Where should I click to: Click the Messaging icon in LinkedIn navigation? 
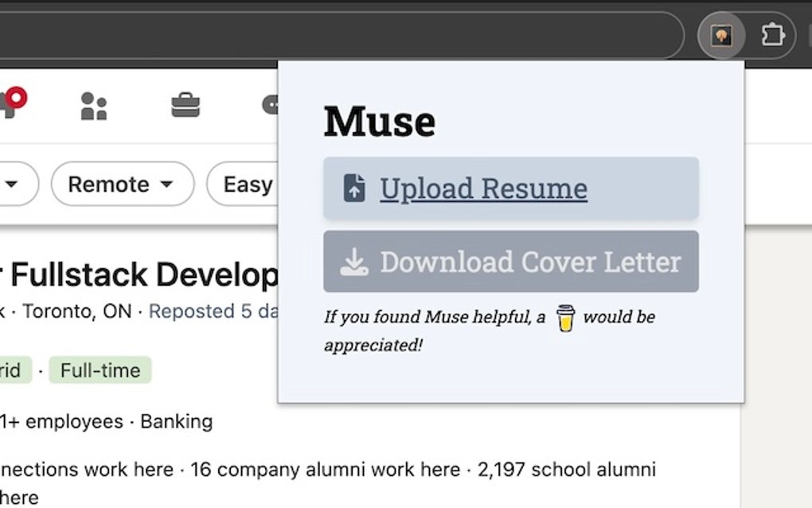pos(271,104)
